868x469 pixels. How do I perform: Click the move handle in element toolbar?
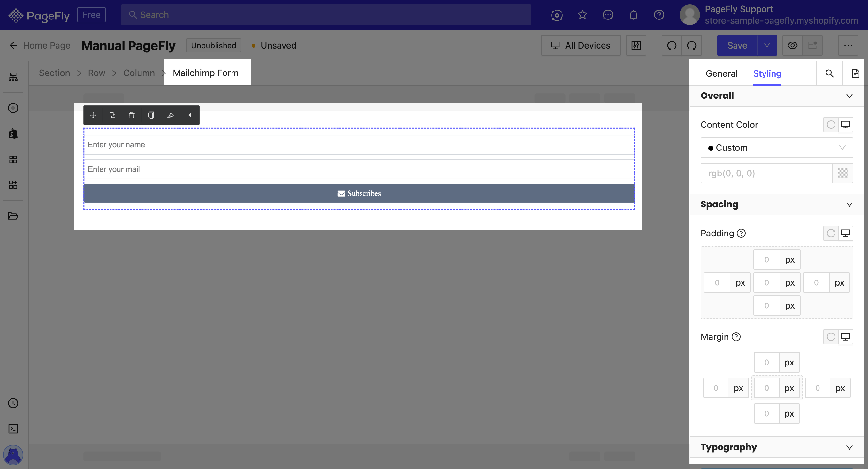pos(93,115)
